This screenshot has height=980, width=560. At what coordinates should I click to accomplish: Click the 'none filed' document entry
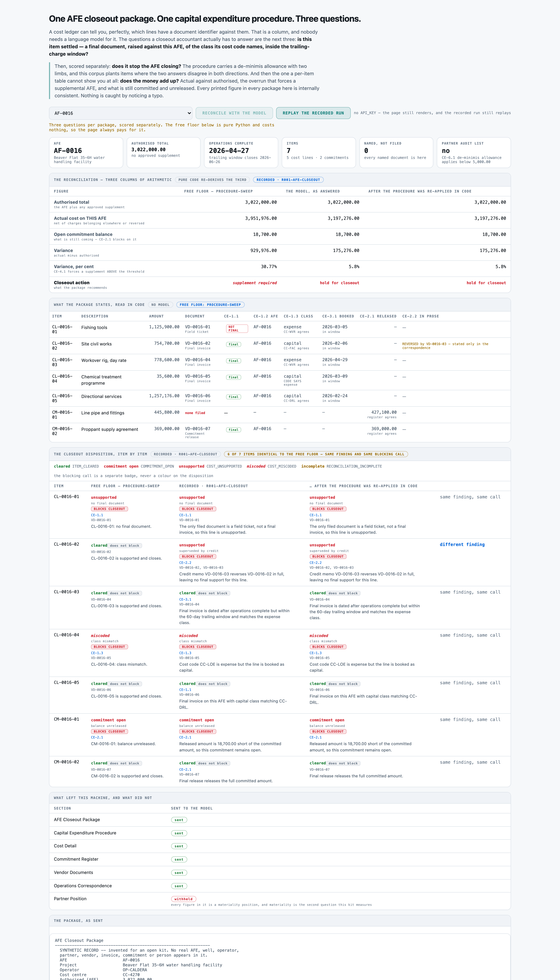pos(195,413)
